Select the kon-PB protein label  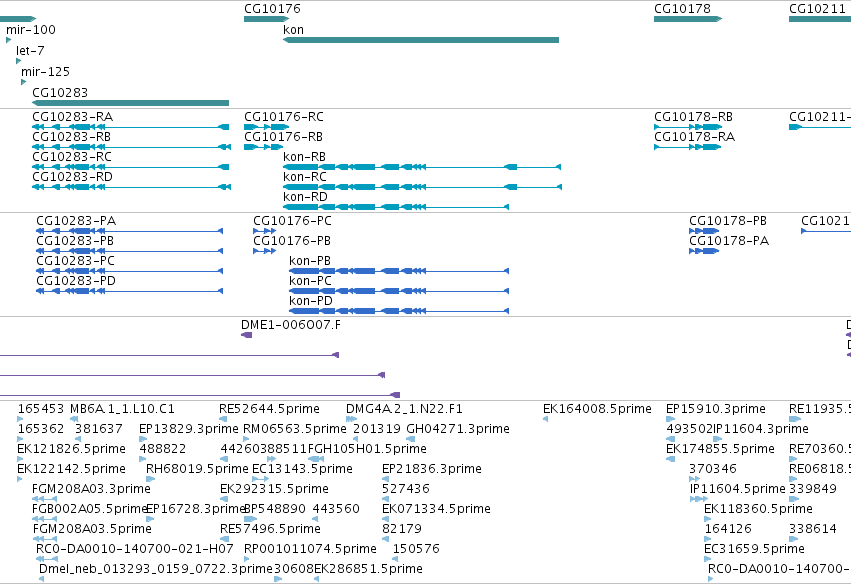point(310,261)
